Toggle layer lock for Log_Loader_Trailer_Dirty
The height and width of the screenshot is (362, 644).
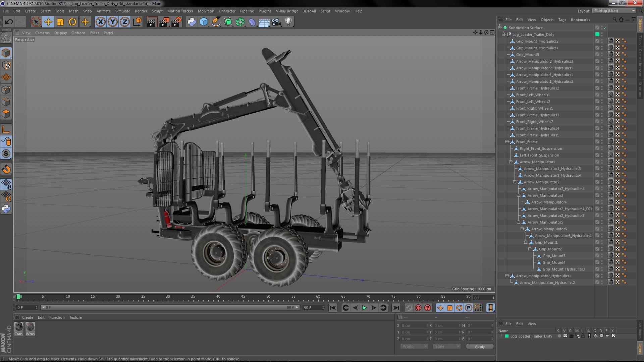tap(583, 336)
